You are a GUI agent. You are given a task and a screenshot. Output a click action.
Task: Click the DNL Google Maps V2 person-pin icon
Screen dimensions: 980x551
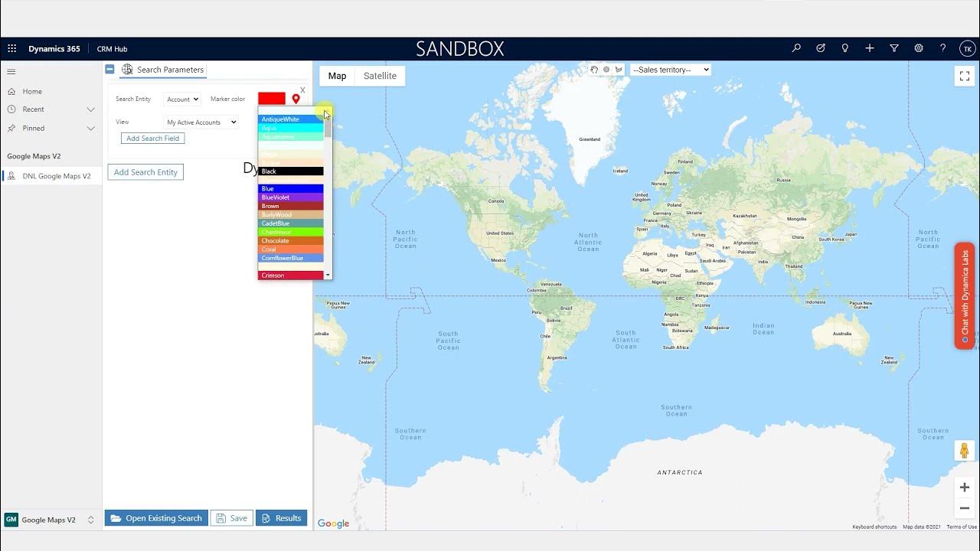tap(11, 176)
